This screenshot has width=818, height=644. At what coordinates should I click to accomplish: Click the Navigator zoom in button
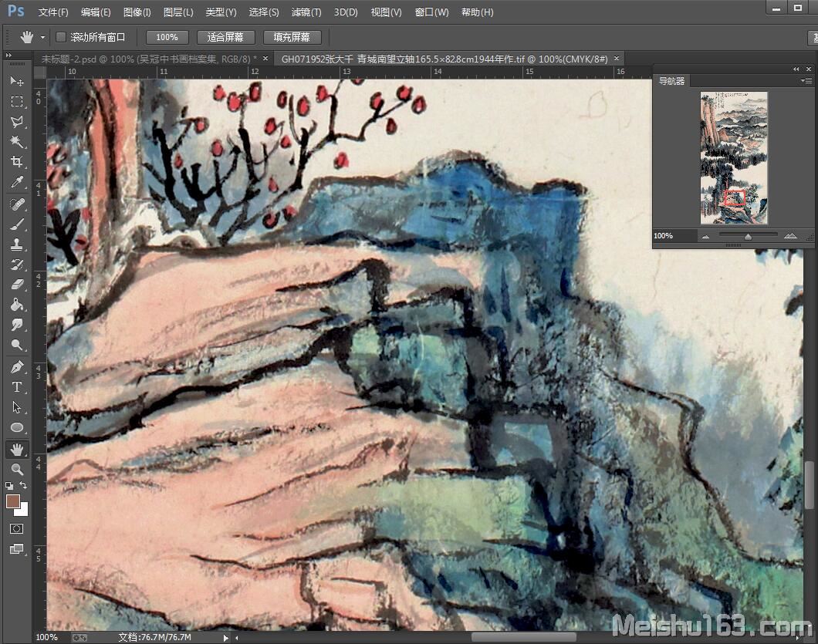coord(790,236)
